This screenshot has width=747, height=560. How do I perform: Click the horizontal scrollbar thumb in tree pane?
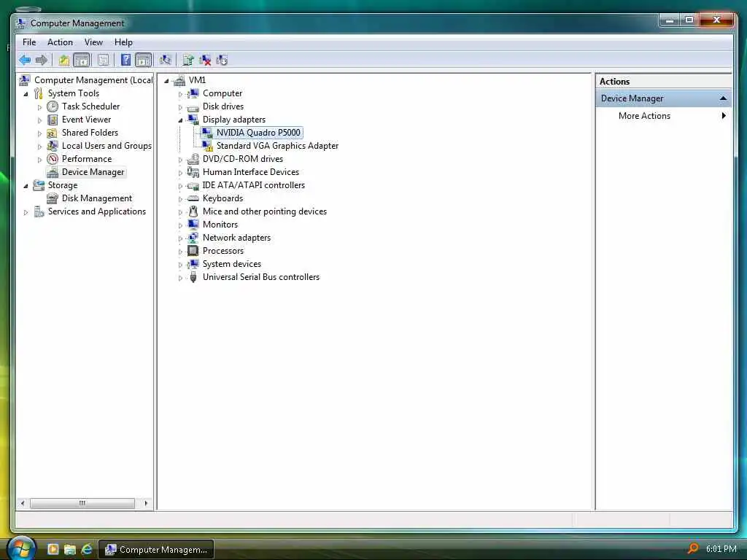coord(82,503)
